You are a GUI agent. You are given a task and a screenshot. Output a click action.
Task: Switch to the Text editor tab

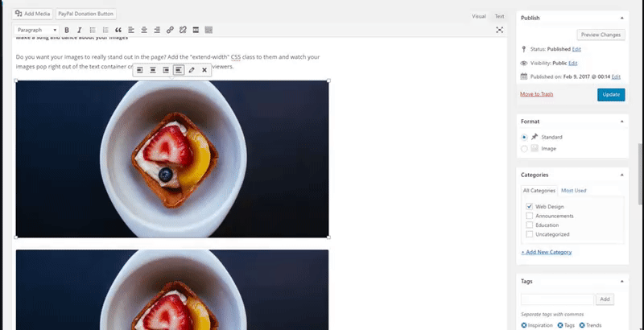[499, 16]
